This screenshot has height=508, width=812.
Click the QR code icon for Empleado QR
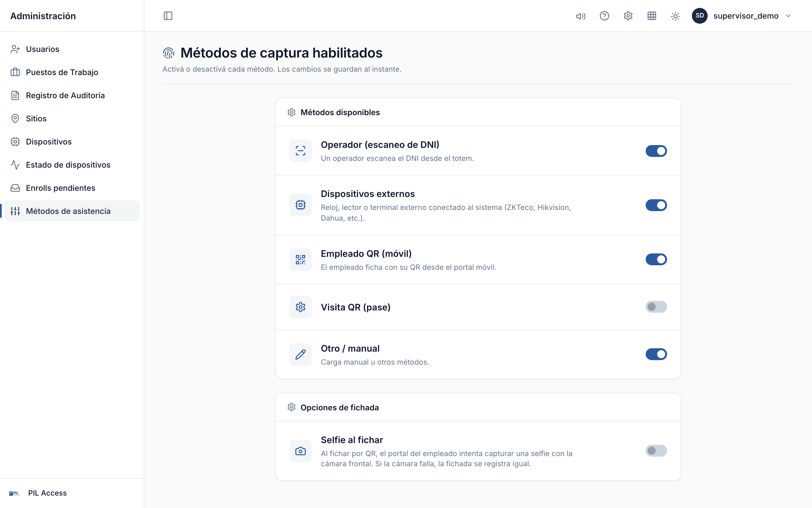tap(300, 259)
